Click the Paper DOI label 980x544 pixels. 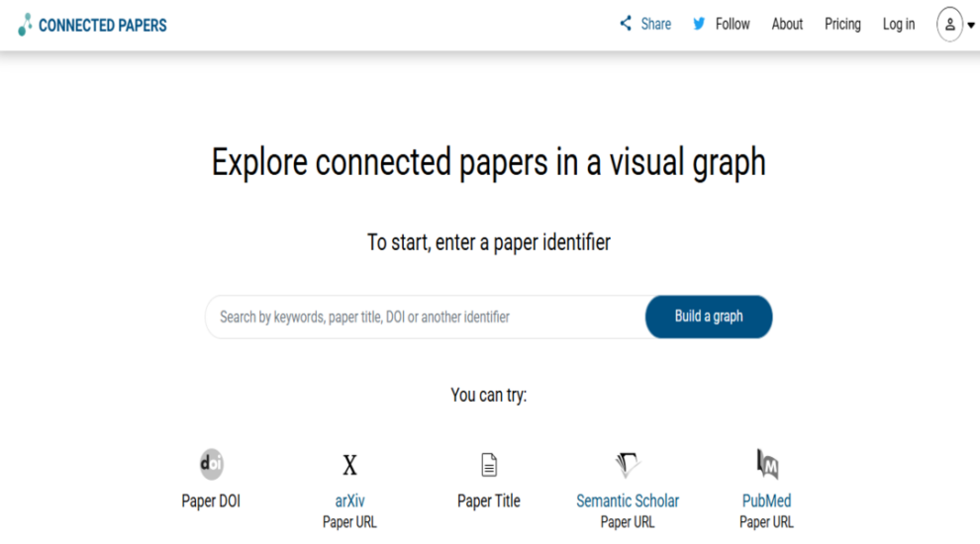[211, 500]
